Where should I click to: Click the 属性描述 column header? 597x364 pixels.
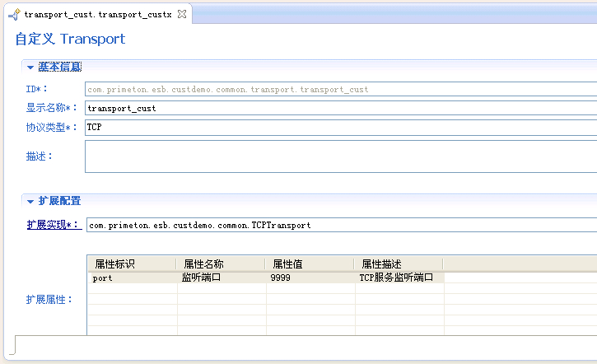[x=399, y=264]
